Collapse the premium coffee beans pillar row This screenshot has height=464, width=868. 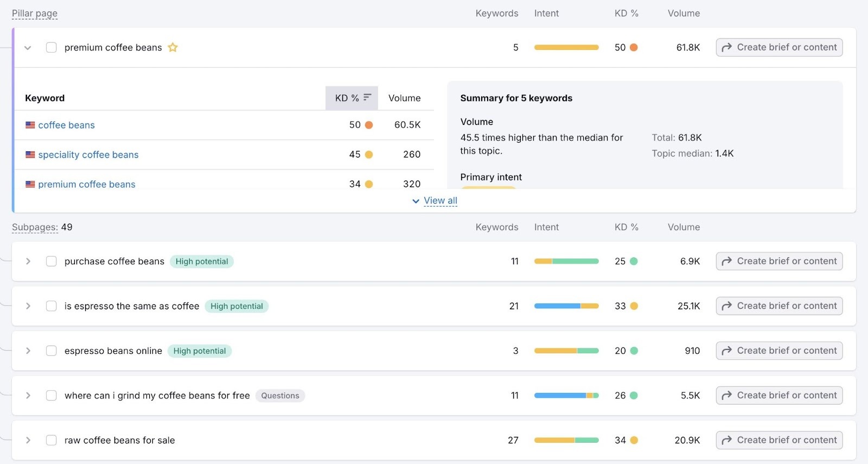pos(28,48)
